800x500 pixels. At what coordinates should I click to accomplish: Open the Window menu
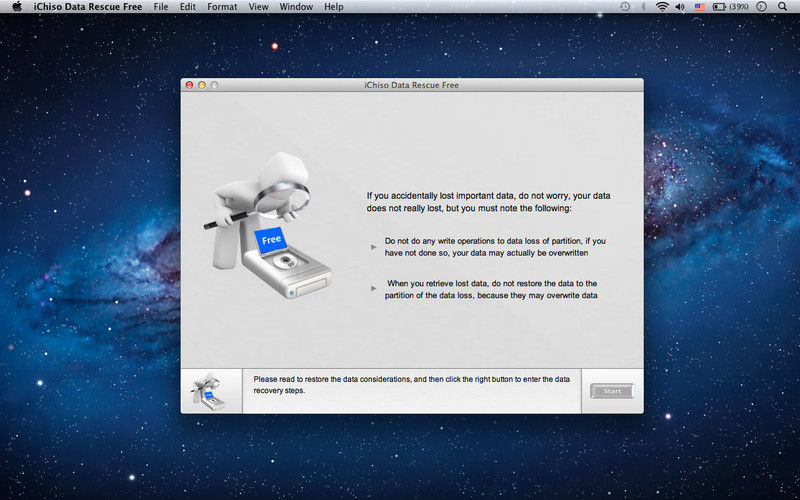[x=296, y=7]
